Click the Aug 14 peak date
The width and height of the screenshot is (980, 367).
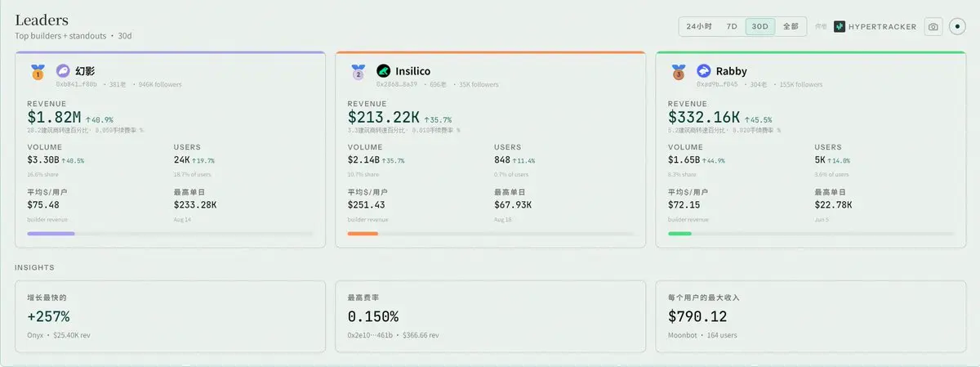183,220
